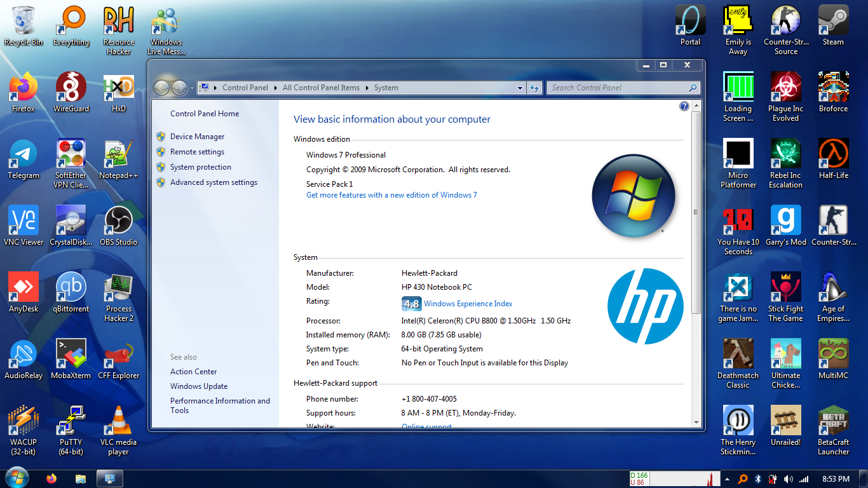868x488 pixels.
Task: Click the Help question mark in the System window
Action: (684, 106)
